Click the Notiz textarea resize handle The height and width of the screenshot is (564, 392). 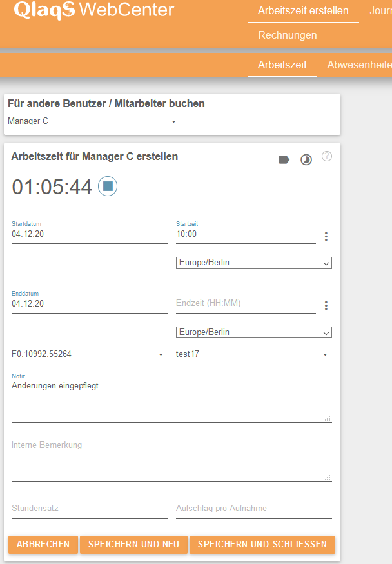(x=328, y=418)
